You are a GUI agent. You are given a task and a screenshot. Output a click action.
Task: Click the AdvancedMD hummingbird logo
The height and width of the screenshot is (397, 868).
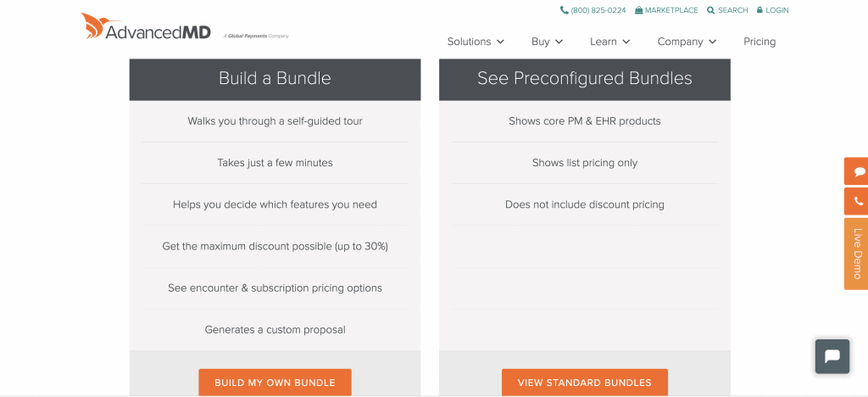[x=95, y=25]
